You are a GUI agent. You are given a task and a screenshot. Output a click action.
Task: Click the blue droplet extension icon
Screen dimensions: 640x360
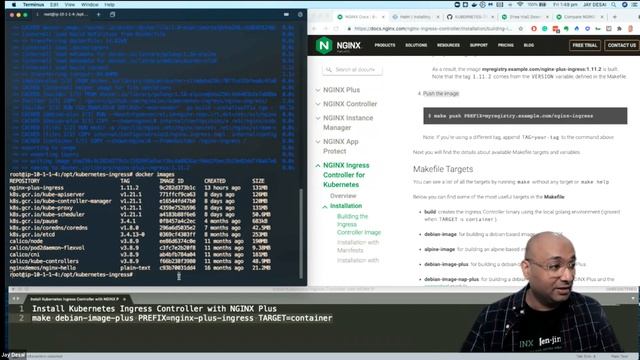pyautogui.click(x=577, y=29)
